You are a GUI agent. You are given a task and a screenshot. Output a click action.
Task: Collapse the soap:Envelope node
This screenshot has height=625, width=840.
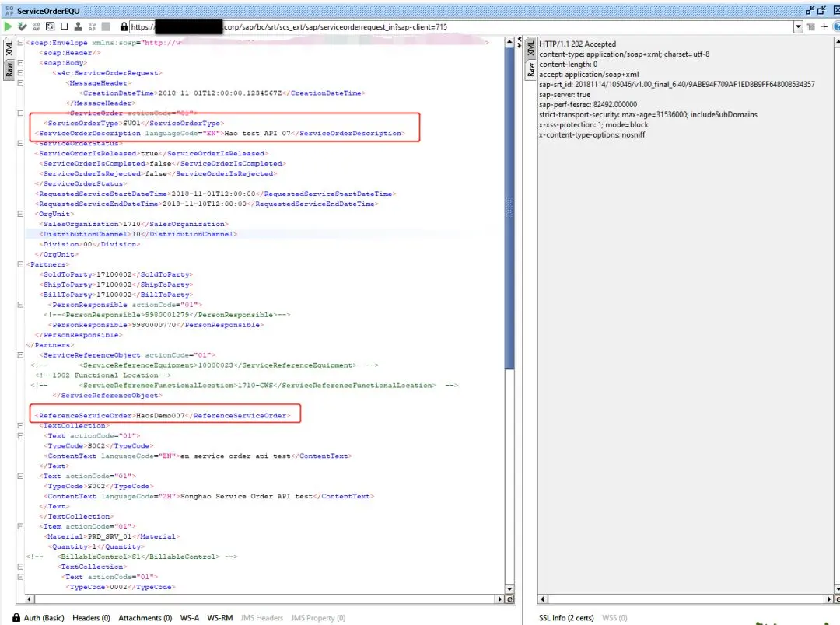point(20,42)
